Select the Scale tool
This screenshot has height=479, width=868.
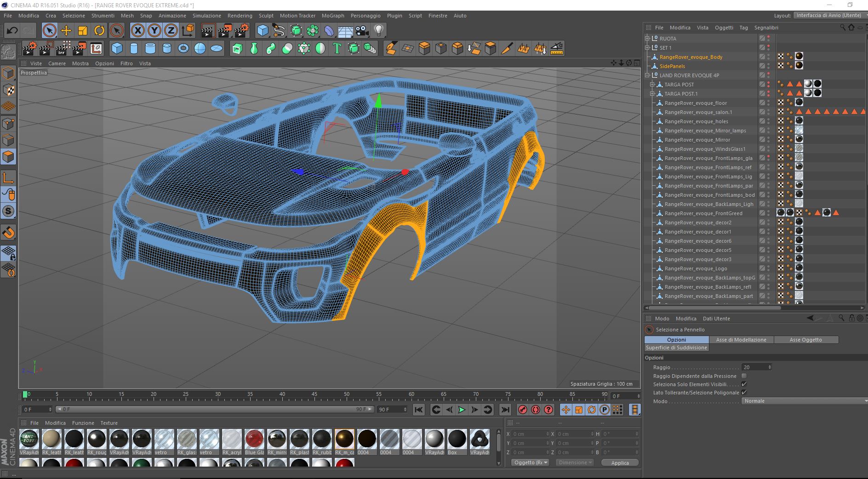pos(83,31)
